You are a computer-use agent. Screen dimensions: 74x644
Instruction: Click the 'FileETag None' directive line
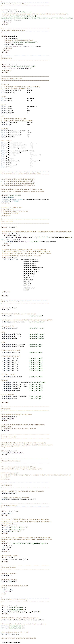5,430
